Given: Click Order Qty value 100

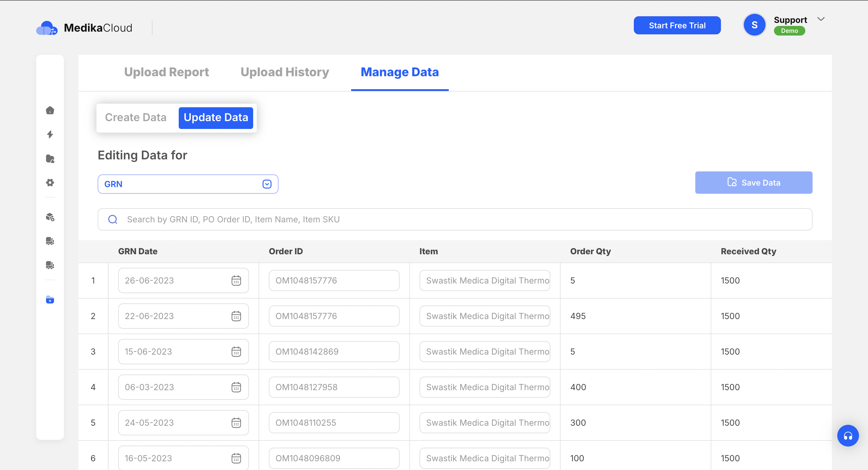Looking at the screenshot, I should [x=577, y=458].
